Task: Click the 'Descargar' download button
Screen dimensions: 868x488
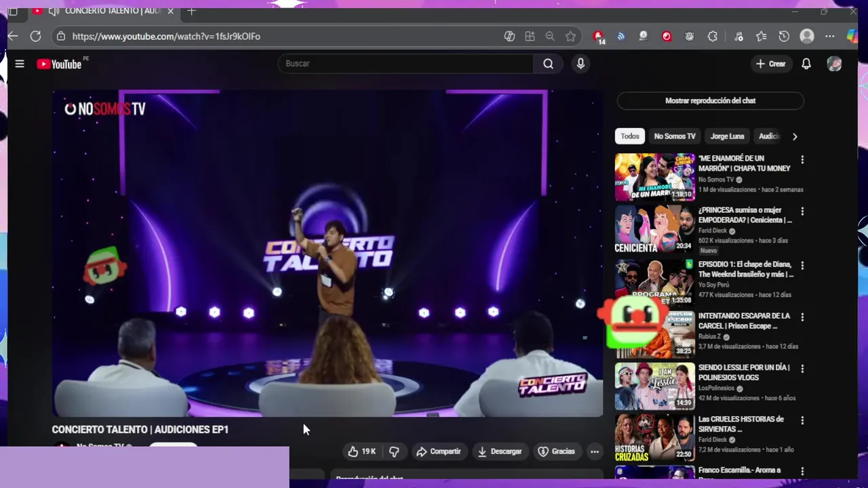Action: point(499,451)
